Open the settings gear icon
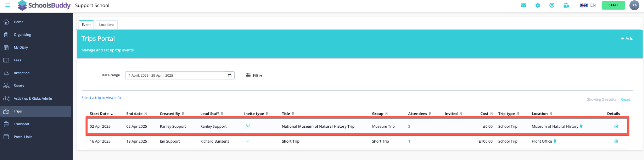Image resolution: width=644 pixels, height=160 pixels. point(537,5)
